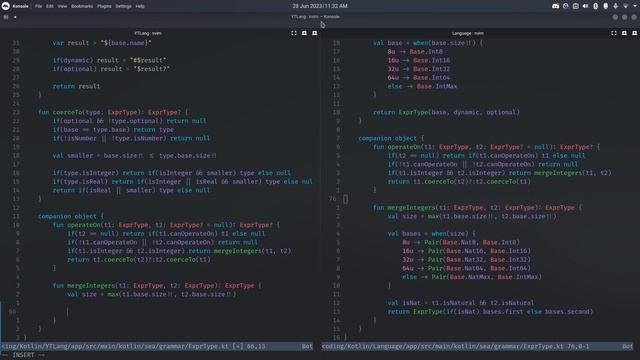This screenshot has height=360, width=640.
Task: Maximize the Language nvim pane
Action: pos(614,33)
